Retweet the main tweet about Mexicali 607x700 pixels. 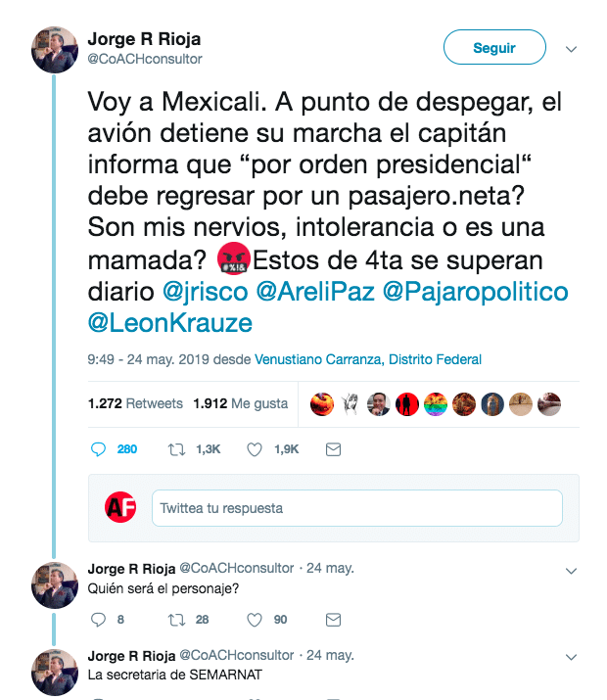[176, 449]
